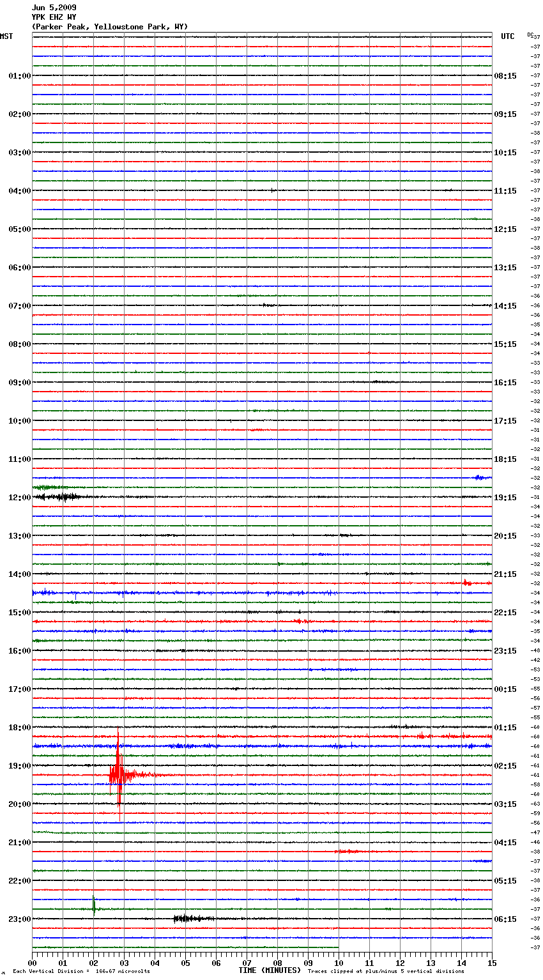Click the 'UTC' axis heading
Viewport: 543px width, 980px height.
[508, 36]
